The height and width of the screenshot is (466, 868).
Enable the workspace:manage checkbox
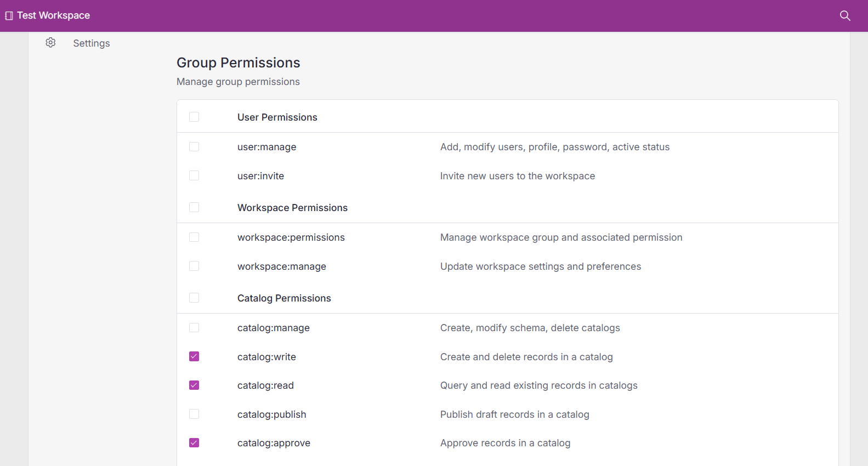tap(194, 266)
